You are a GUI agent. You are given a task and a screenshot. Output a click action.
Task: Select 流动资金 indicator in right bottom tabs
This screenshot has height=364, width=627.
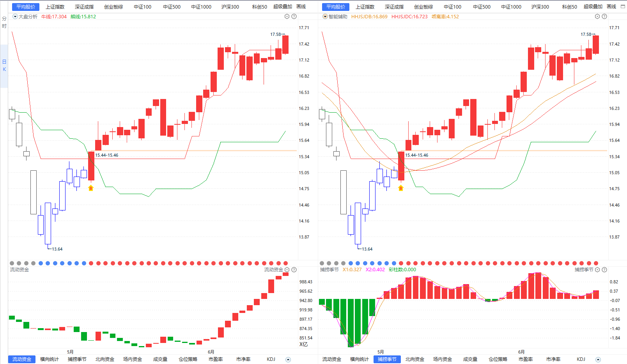(x=332, y=359)
